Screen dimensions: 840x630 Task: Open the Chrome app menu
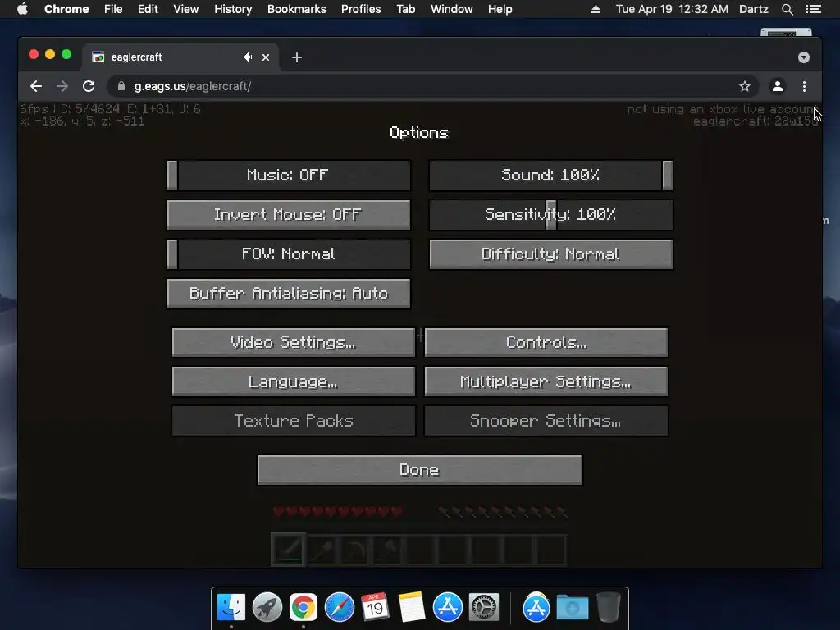click(66, 9)
